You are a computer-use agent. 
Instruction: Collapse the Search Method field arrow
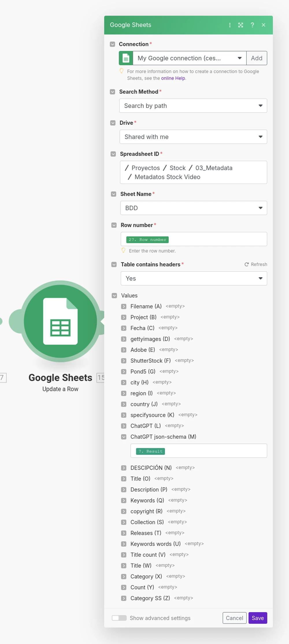[112, 92]
